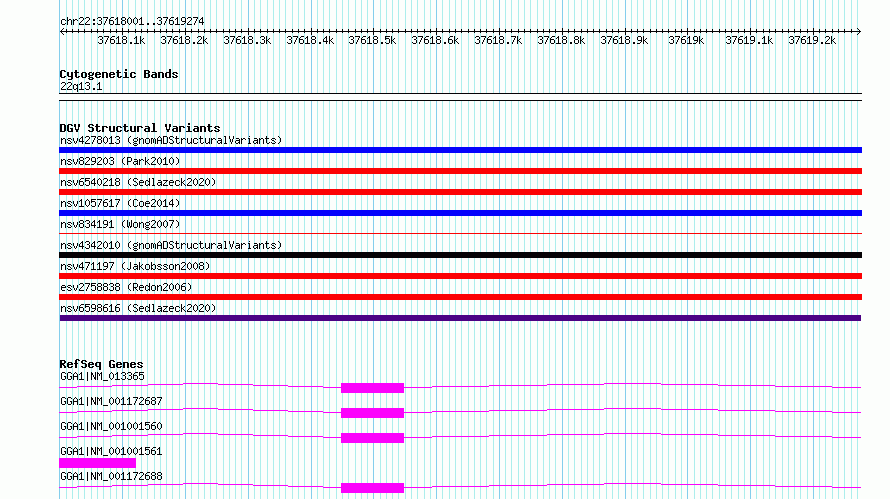Screen dimensions: 890x499
Task: Open transcript GGA1|NM_001001560 label
Action: click(111, 426)
